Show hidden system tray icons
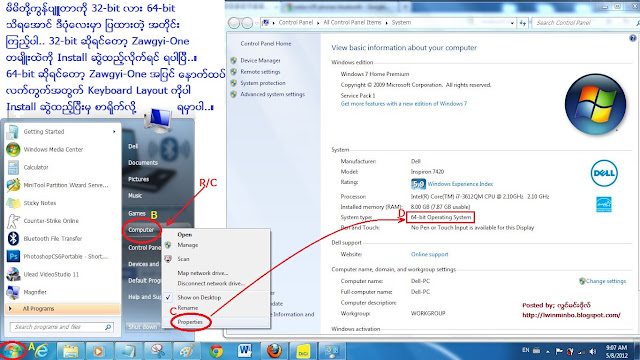 (548, 351)
